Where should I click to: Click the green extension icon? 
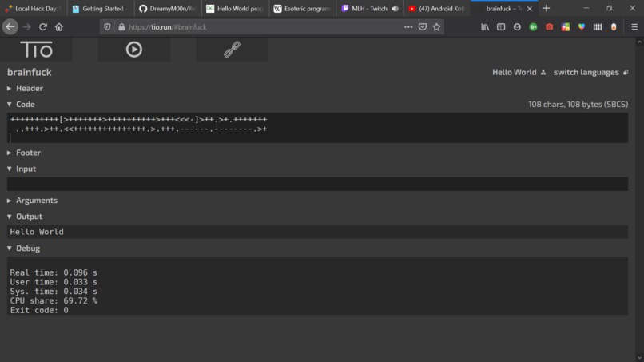[533, 26]
